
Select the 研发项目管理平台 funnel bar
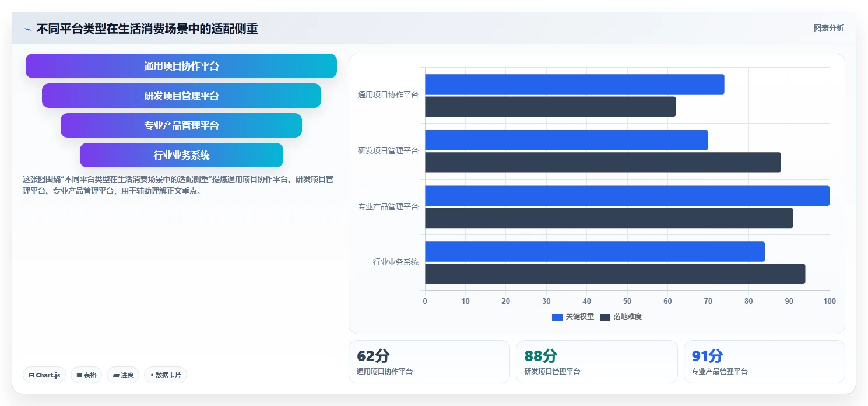181,96
